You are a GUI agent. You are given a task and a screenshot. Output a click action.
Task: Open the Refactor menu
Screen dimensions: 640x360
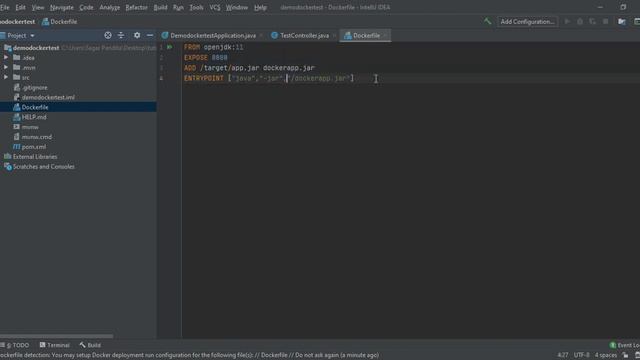(136, 7)
